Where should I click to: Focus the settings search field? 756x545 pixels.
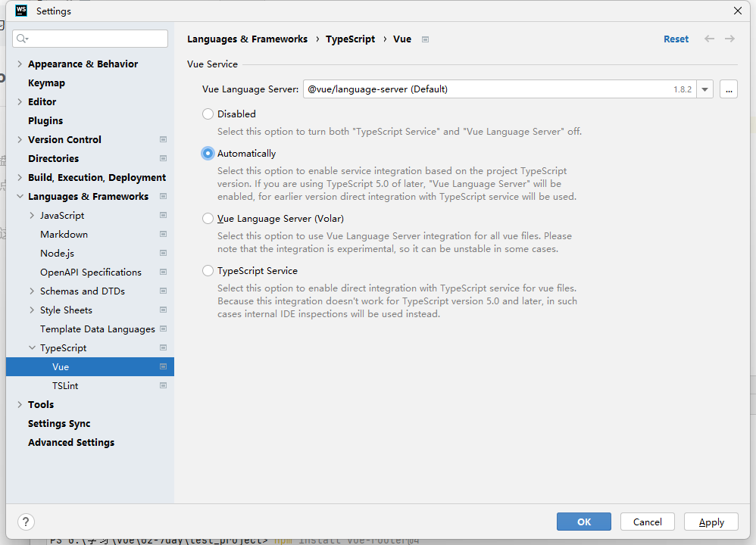click(x=90, y=39)
